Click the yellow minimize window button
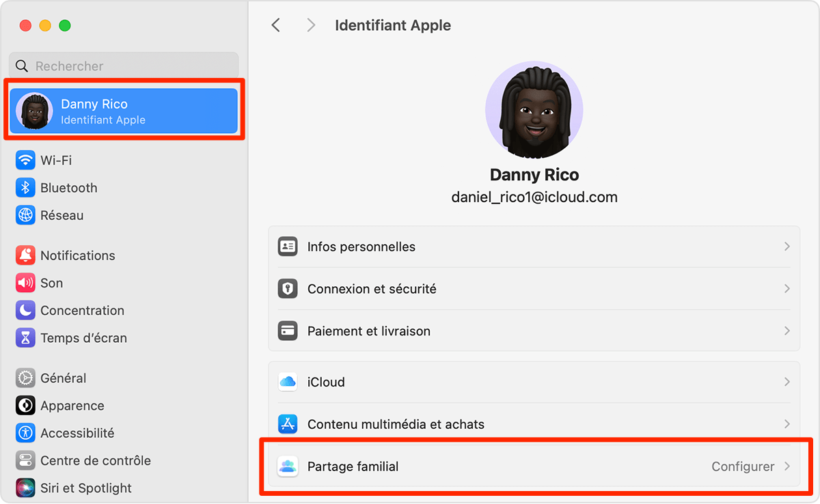Screen dimensions: 820x504 (x=45, y=26)
